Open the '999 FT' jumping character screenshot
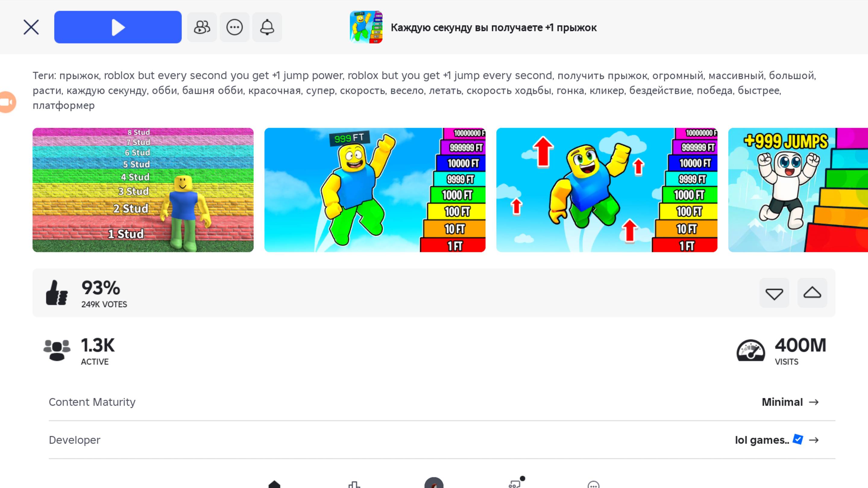Image resolution: width=868 pixels, height=488 pixels. tap(375, 190)
